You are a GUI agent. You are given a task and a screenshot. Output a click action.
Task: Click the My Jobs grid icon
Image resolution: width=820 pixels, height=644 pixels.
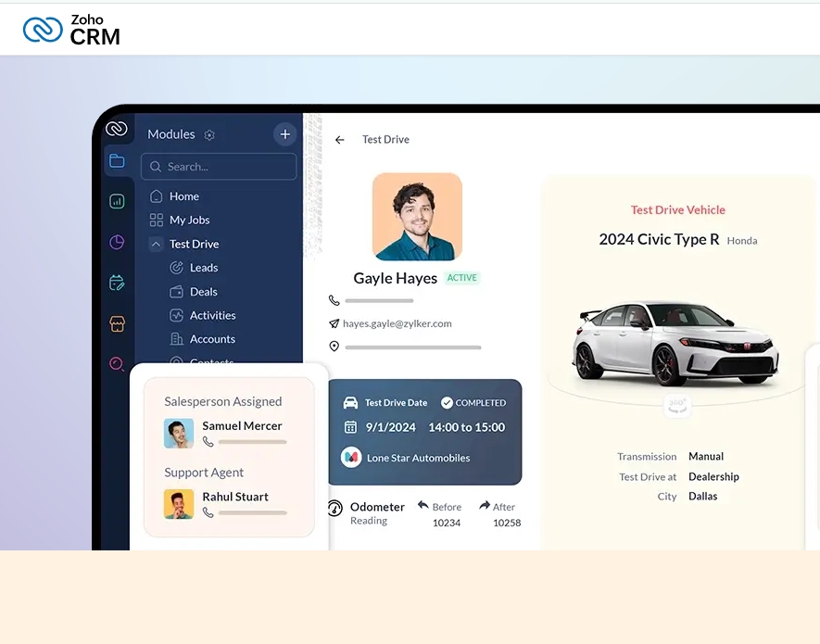pyautogui.click(x=156, y=220)
